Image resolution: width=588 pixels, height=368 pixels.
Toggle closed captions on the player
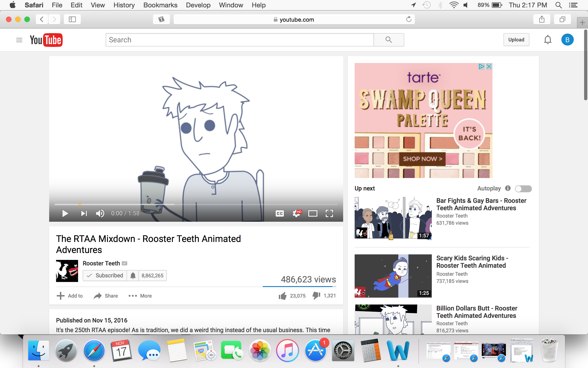(280, 213)
